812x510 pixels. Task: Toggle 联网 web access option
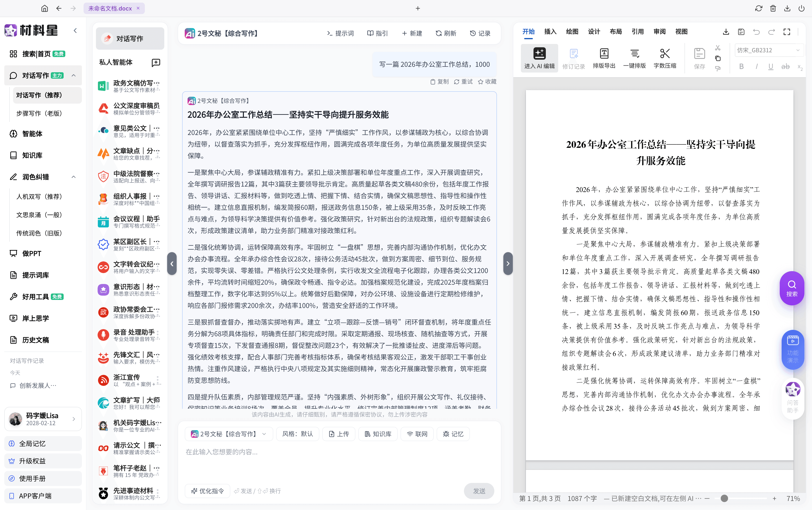(x=417, y=434)
